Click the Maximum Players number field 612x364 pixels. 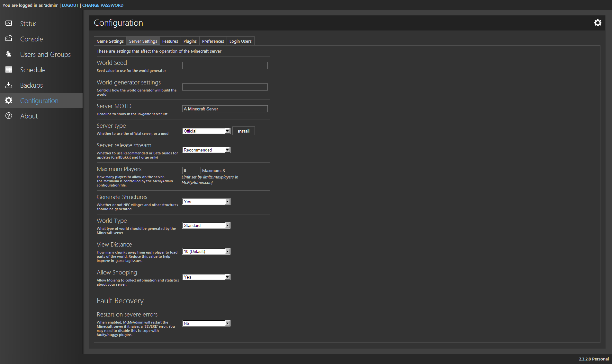(192, 170)
